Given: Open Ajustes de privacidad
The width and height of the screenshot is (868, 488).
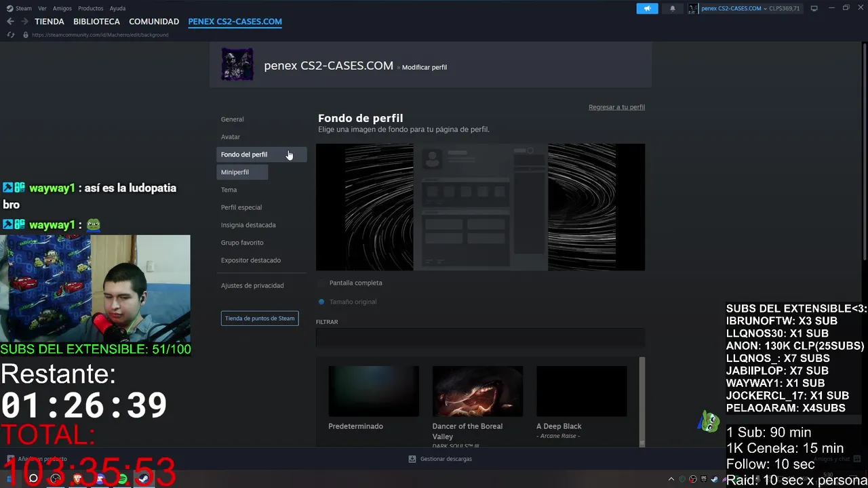Looking at the screenshot, I should pyautogui.click(x=252, y=285).
